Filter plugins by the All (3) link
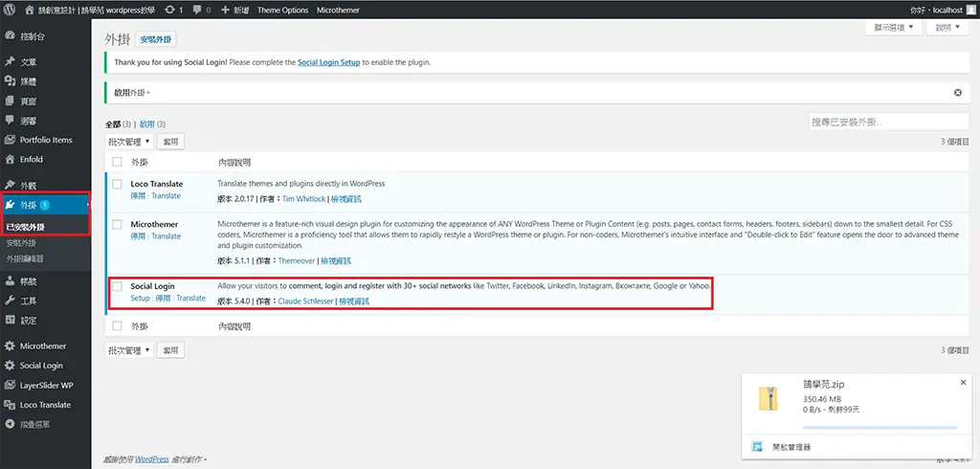 tap(118, 123)
